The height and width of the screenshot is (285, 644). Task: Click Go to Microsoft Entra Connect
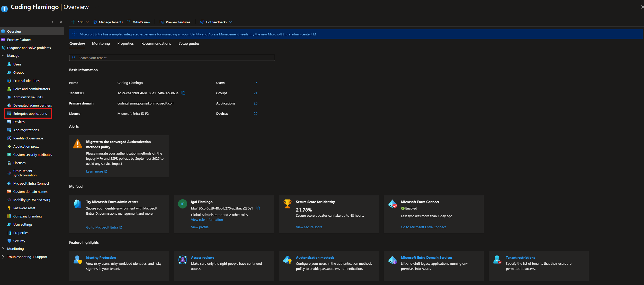423,227
